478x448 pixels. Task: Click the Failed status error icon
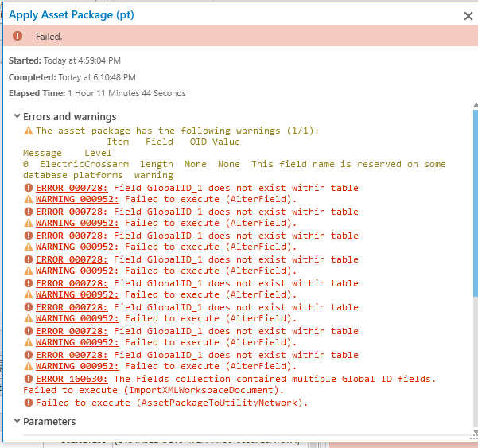tap(17, 37)
